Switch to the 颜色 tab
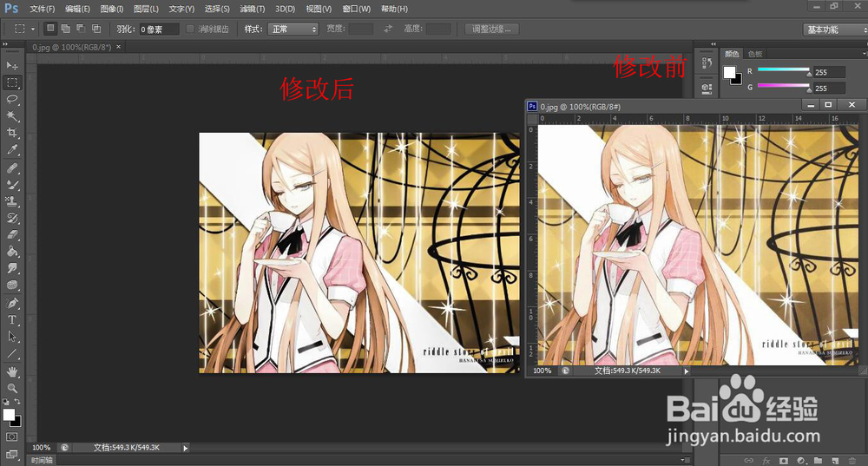This screenshot has height=466, width=868. click(732, 54)
